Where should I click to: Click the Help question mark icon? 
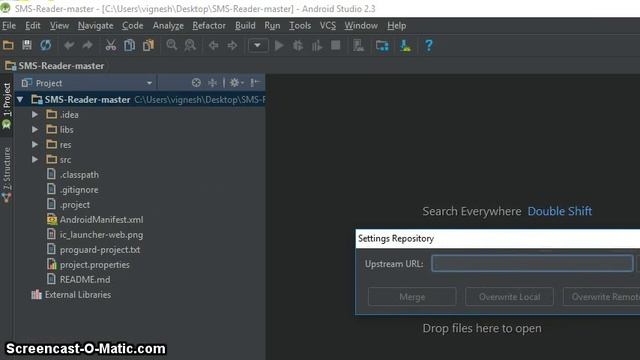[x=429, y=45]
